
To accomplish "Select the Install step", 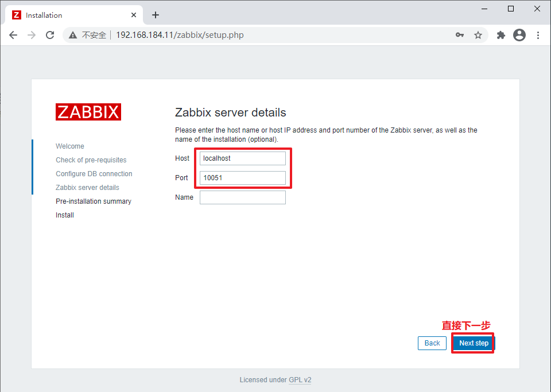I will 65,215.
